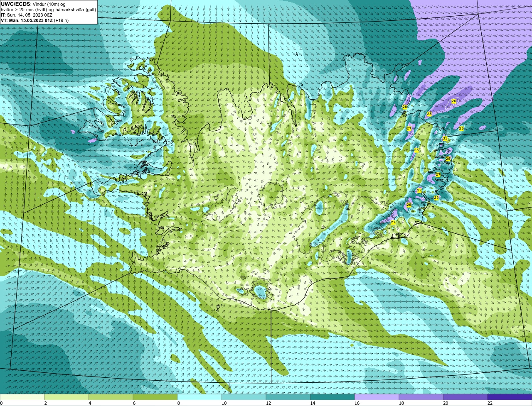The image size is (532, 406).
Task: Click the 'hviður > 25 m/s (hvítt)' legend description line
Action: [48, 10]
